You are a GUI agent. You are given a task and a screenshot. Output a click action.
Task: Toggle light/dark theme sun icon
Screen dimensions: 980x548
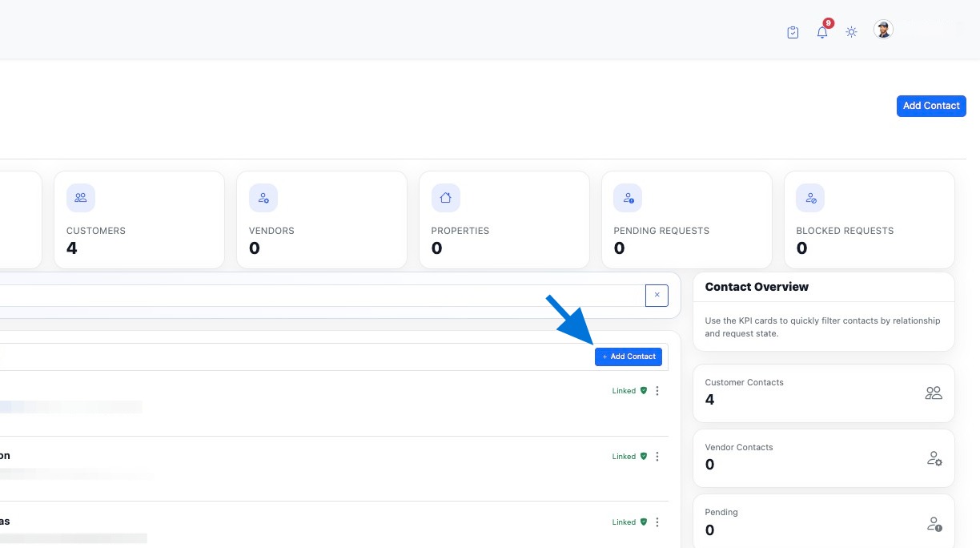point(851,32)
